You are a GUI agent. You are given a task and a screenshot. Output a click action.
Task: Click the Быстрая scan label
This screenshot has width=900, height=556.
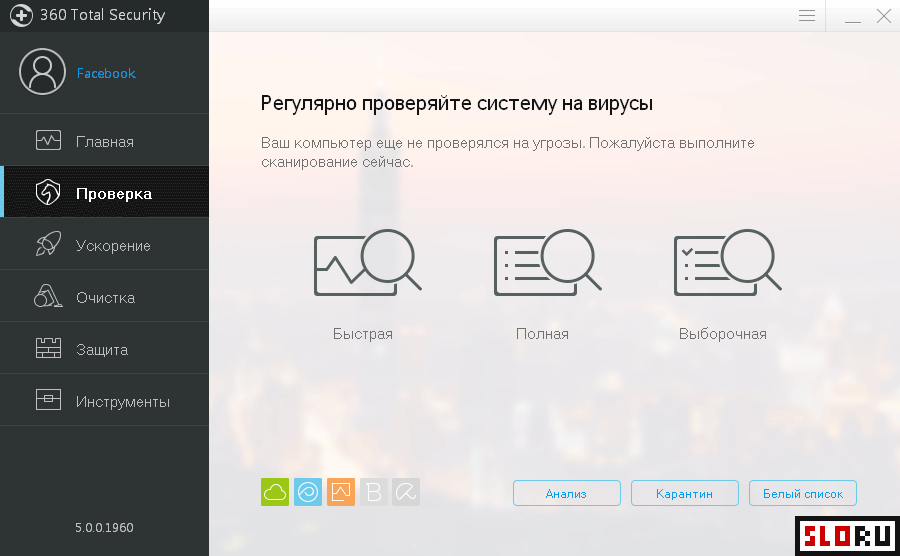coord(363,334)
